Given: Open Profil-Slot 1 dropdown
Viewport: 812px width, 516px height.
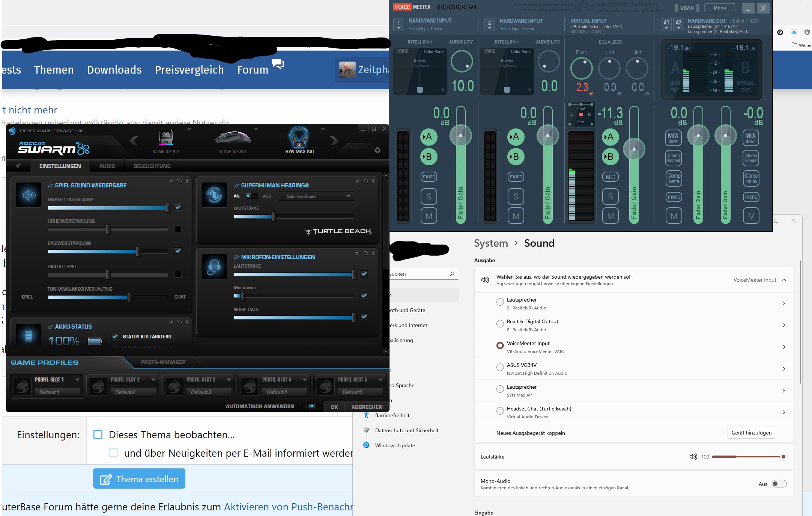Looking at the screenshot, I should click(77, 380).
